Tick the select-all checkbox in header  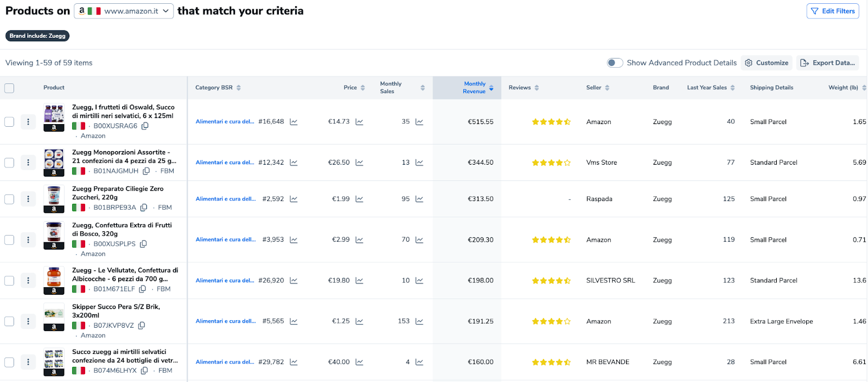(9, 88)
